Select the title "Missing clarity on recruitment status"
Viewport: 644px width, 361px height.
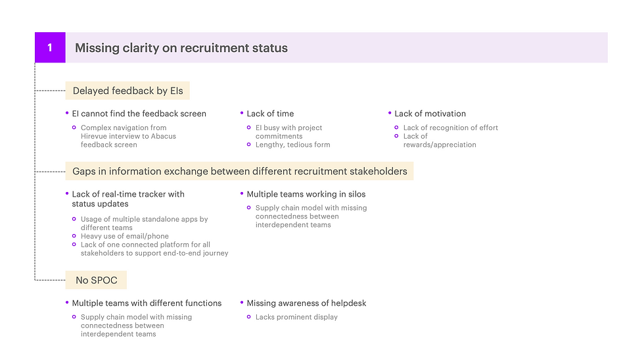pos(181,48)
